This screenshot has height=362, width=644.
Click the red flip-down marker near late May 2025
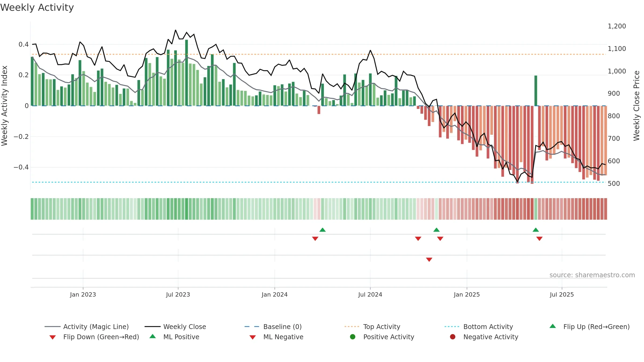540,239
